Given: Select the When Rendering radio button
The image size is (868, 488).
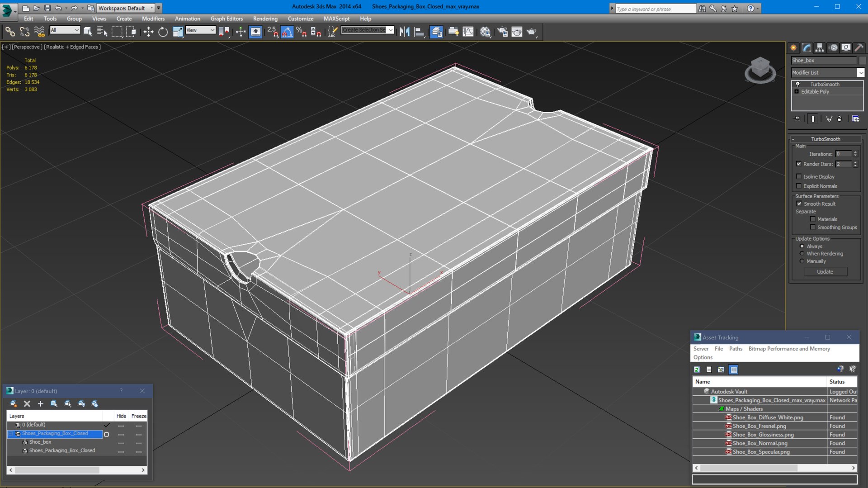Looking at the screenshot, I should tap(802, 254).
